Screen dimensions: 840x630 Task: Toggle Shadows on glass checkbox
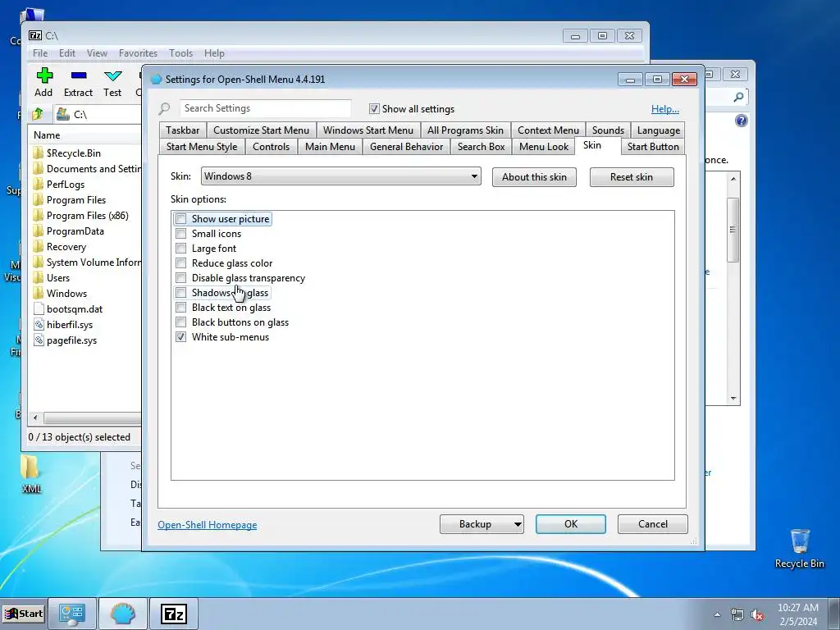pos(181,293)
